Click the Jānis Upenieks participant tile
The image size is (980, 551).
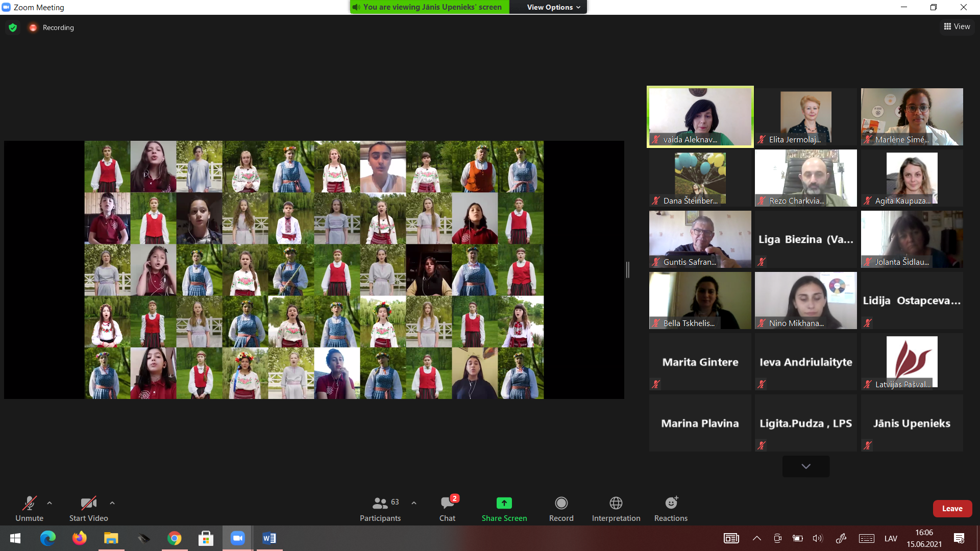[912, 423]
